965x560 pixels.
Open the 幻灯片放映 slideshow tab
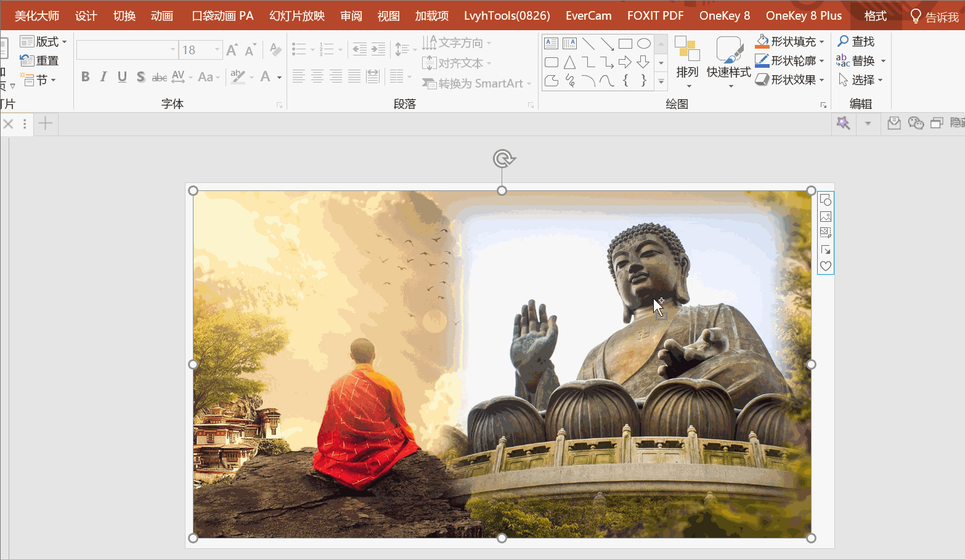click(x=297, y=16)
